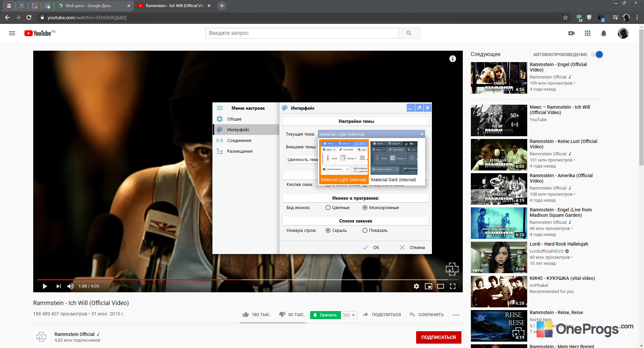Play the Rammstein video

click(x=45, y=286)
